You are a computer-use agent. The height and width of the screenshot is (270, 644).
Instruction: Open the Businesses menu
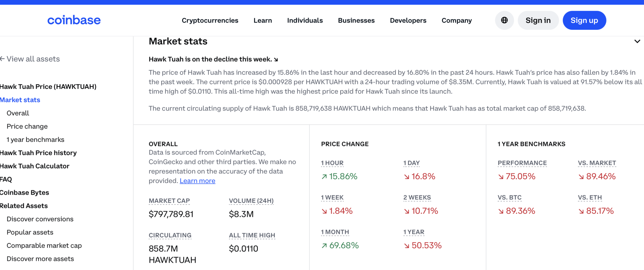click(356, 20)
